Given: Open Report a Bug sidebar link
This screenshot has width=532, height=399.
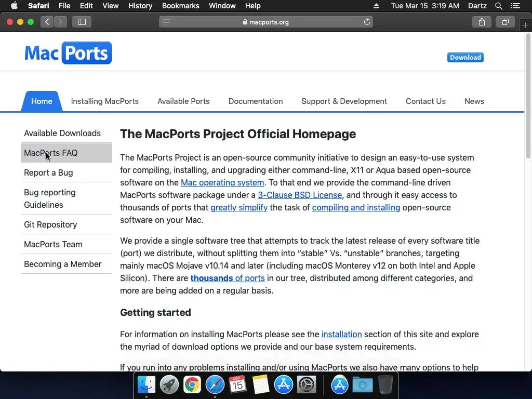Looking at the screenshot, I should pyautogui.click(x=66, y=172).
